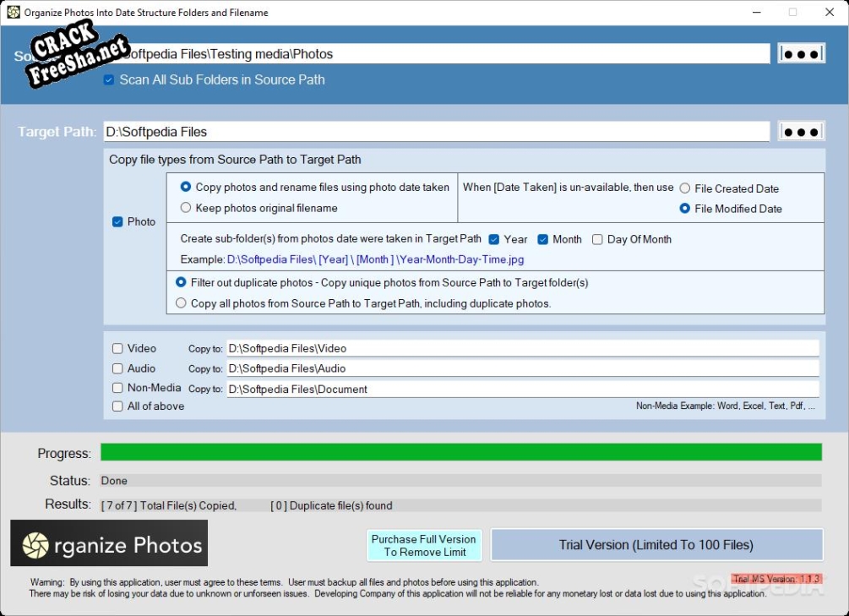Click the Target Path input field
849x616 pixels.
436,132
